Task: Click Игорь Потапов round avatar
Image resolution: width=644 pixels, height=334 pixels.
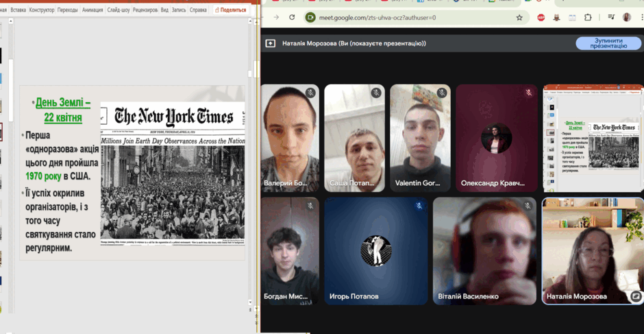Action: click(x=376, y=250)
